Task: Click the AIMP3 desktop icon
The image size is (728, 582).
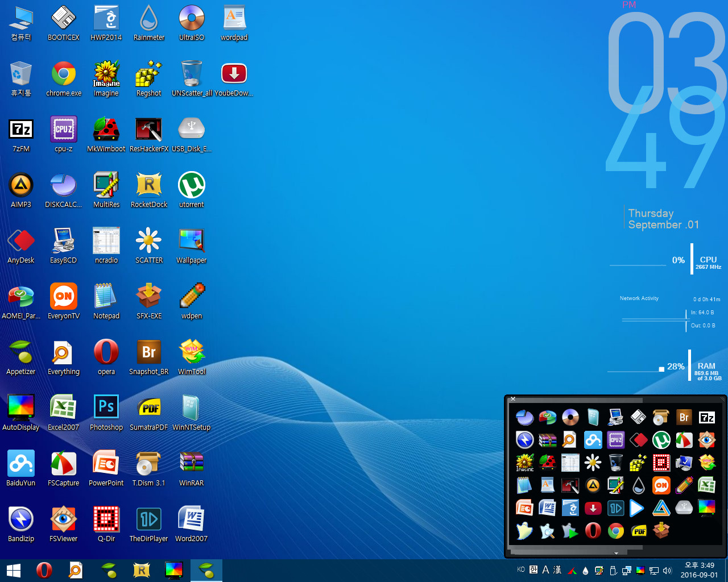Action: pos(21,191)
